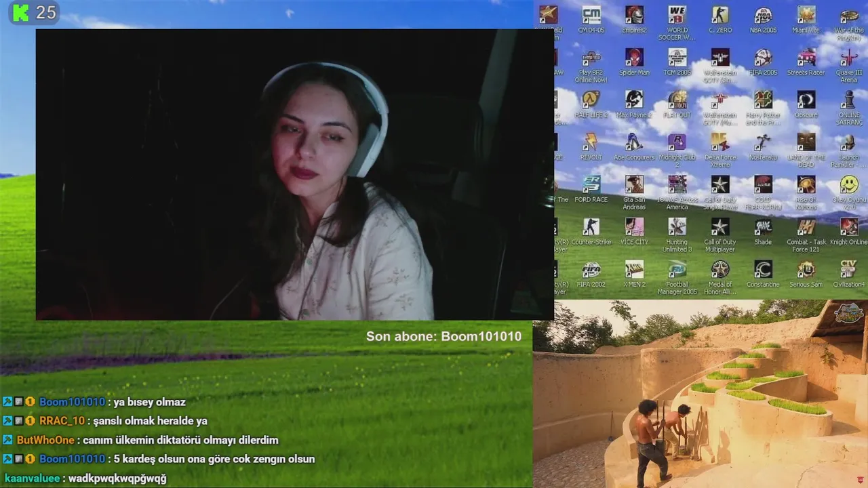Image resolution: width=868 pixels, height=488 pixels.
Task: Open the LAND OF THE DEAD icon
Action: [806, 150]
